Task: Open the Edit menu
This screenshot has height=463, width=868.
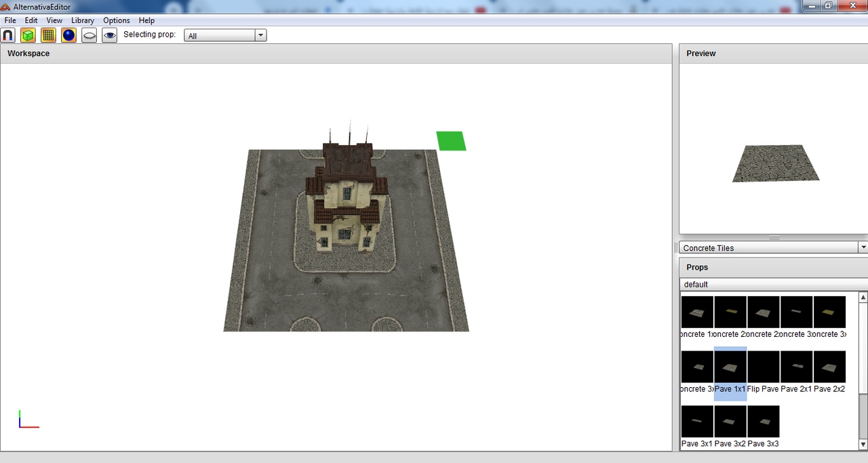Action: tap(31, 20)
